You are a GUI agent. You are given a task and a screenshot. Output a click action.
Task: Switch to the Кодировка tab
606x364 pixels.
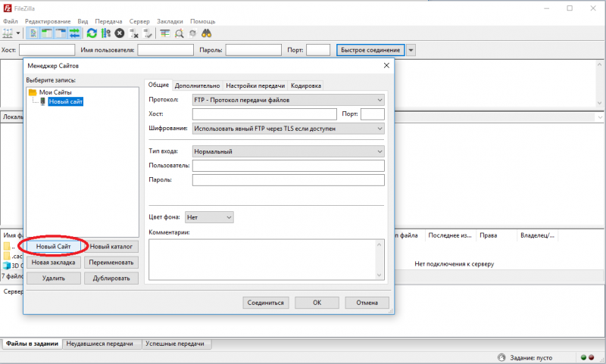coord(306,86)
